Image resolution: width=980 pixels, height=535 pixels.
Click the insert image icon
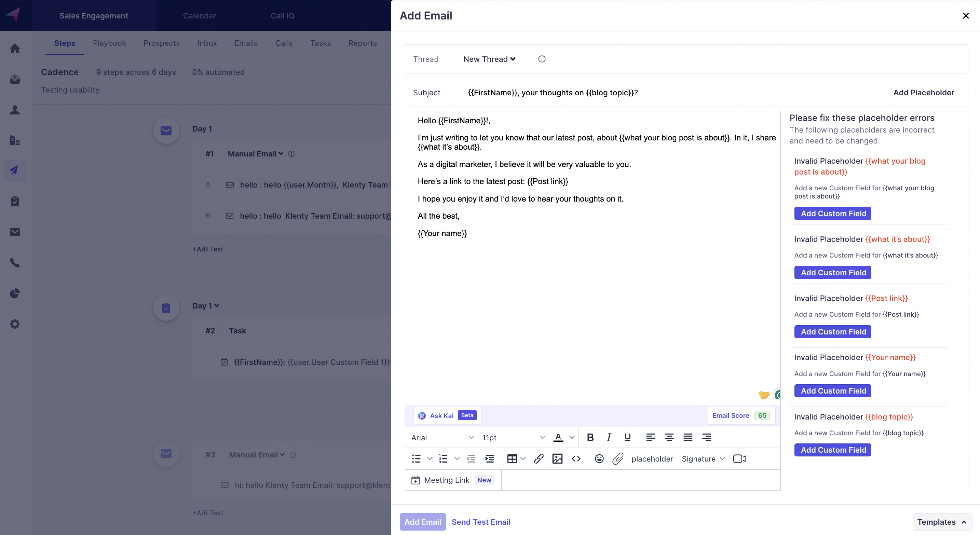tap(557, 458)
